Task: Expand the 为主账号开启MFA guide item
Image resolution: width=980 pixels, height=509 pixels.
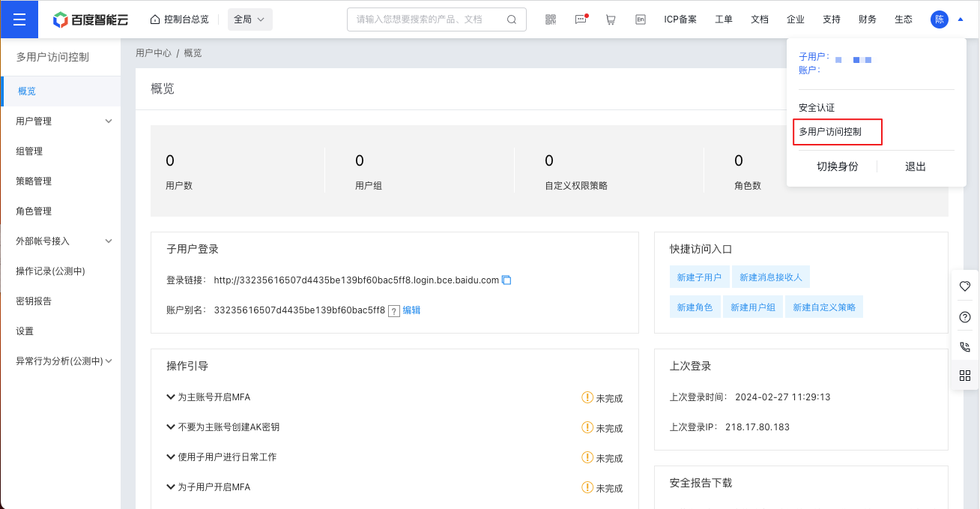Action: [171, 397]
